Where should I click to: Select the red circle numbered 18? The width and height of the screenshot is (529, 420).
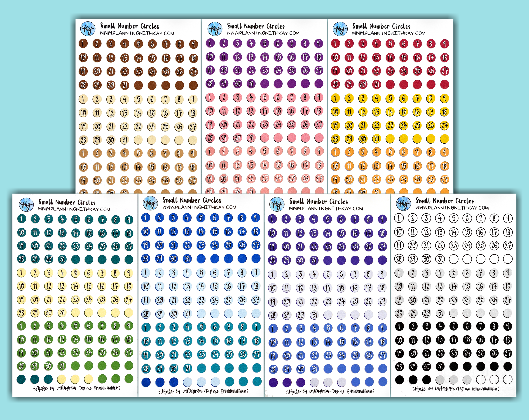445,58
